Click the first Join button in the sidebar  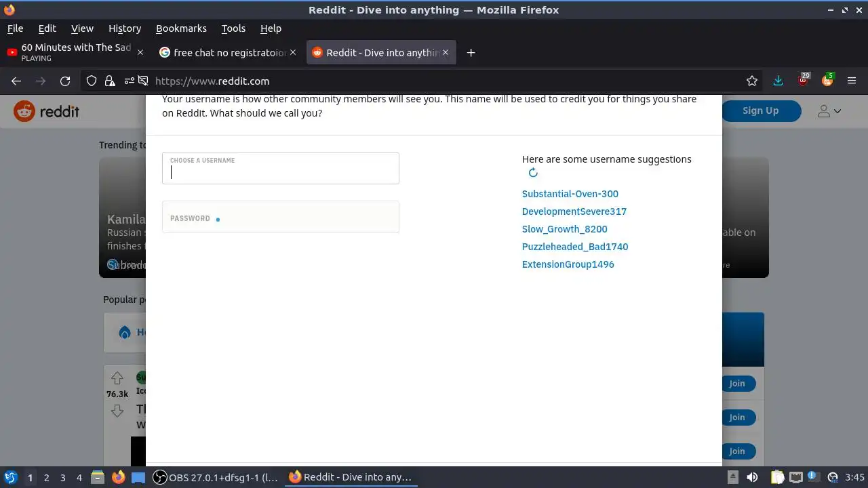[x=737, y=384]
